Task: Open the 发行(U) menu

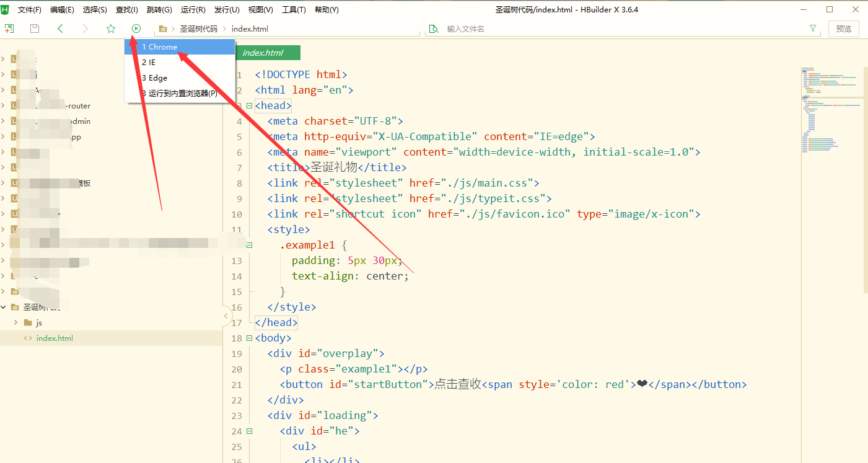Action: 227,9
